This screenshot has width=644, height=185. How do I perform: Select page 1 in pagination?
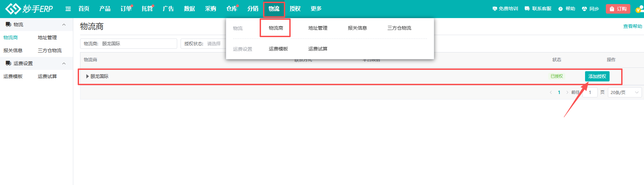coord(559,92)
